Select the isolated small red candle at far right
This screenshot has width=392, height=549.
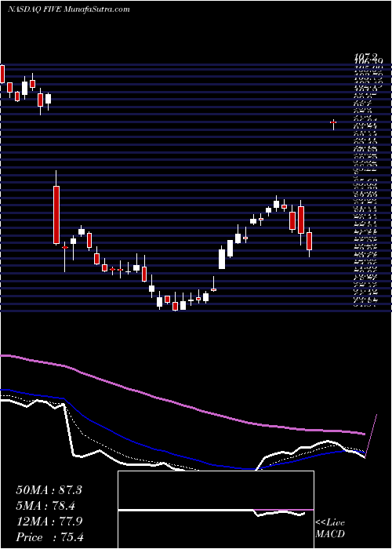click(x=333, y=124)
